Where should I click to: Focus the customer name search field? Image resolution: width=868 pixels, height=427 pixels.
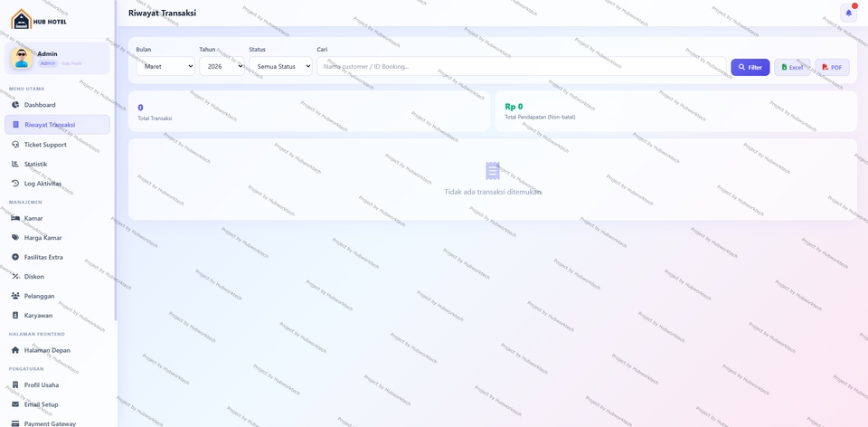(522, 66)
